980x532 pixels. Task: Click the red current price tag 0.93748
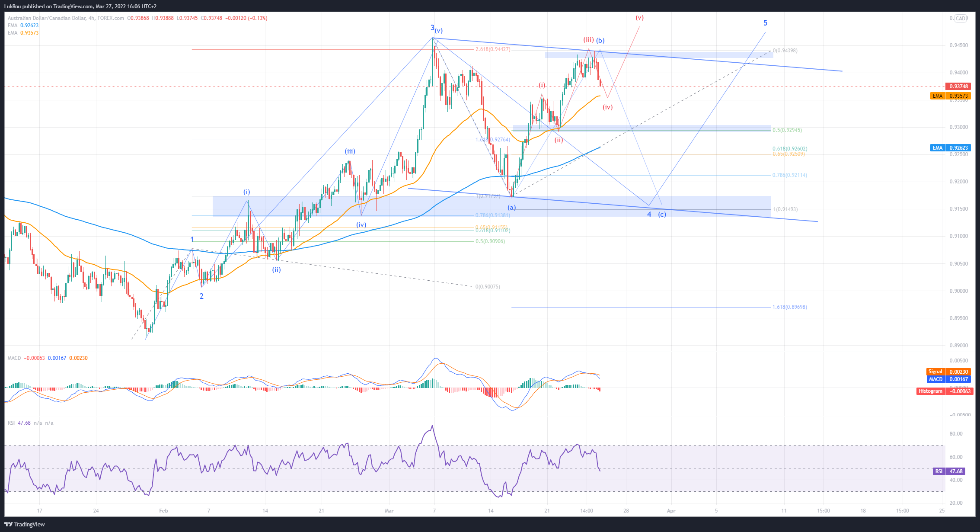click(958, 87)
